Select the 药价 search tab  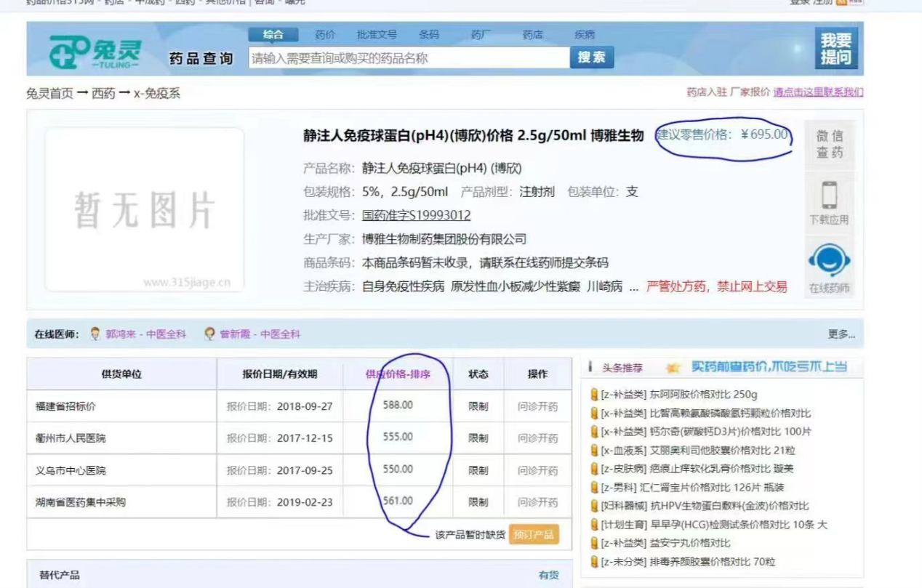(x=325, y=34)
